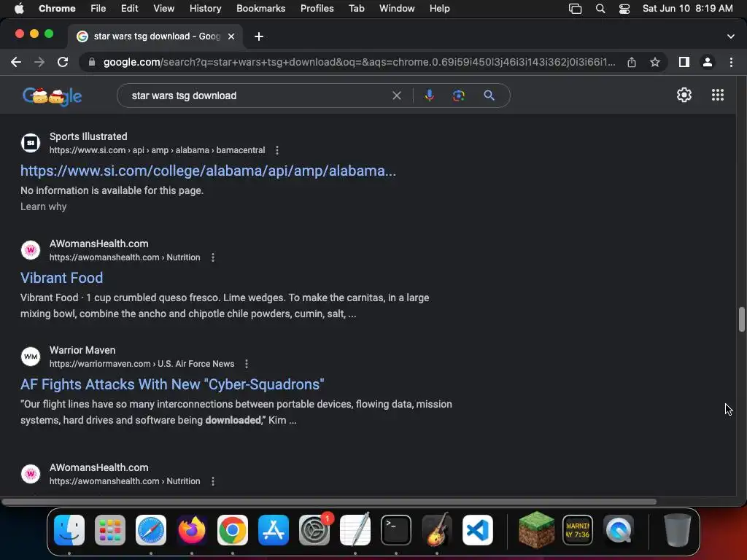Open GarageBand from the Dock
The width and height of the screenshot is (747, 560).
coord(437,530)
